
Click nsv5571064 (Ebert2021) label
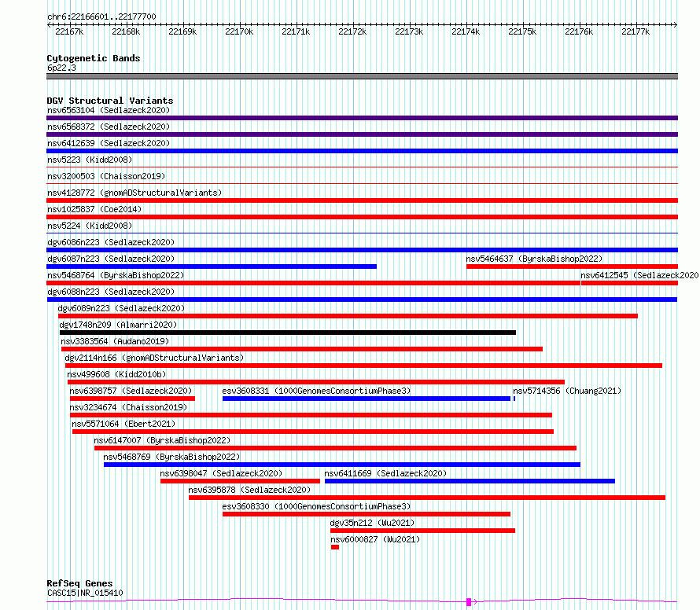(x=123, y=424)
